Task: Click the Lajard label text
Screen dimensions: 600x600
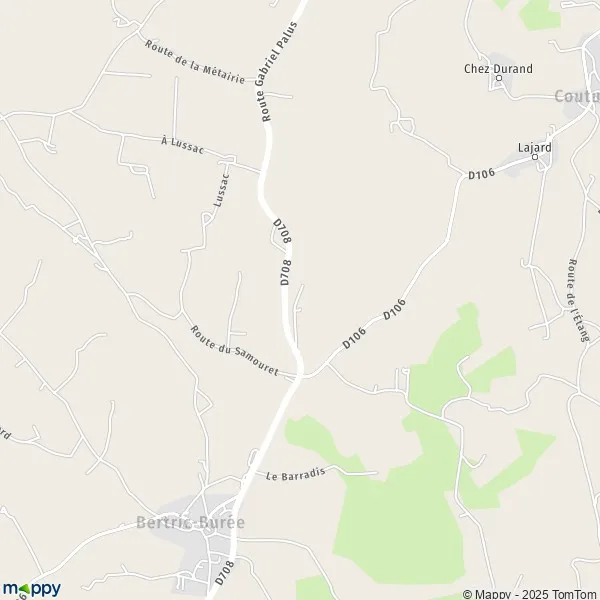Action: coord(535,147)
